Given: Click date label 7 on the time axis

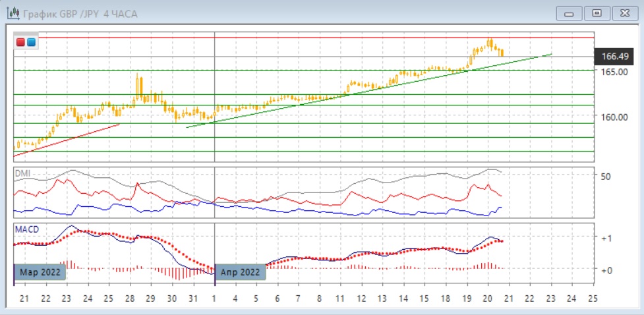Looking at the screenshot, I should (299, 298).
